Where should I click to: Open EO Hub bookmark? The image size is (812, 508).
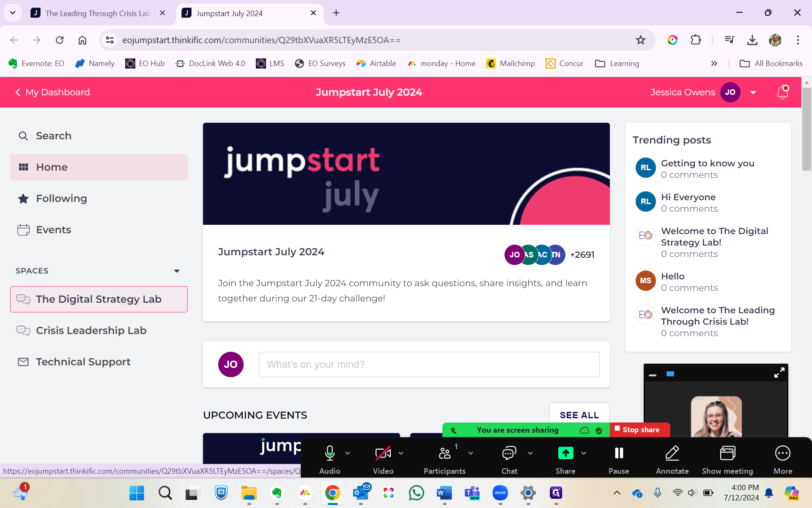145,63
